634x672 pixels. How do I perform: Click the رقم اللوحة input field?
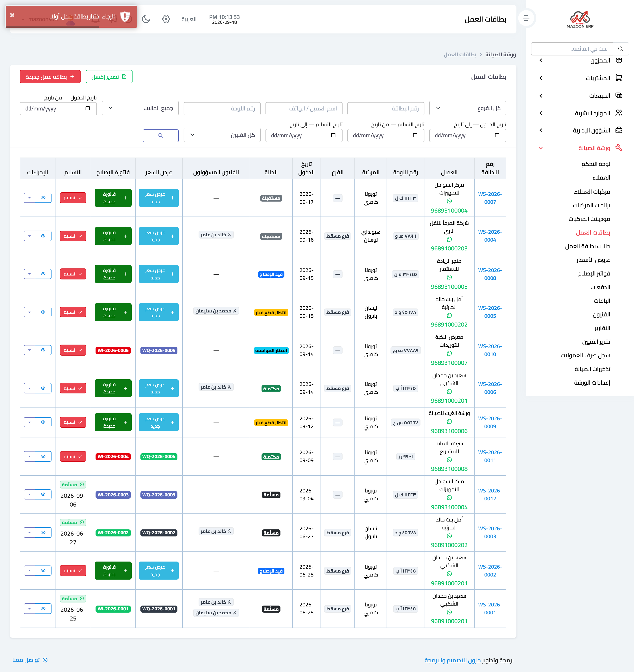(x=222, y=108)
